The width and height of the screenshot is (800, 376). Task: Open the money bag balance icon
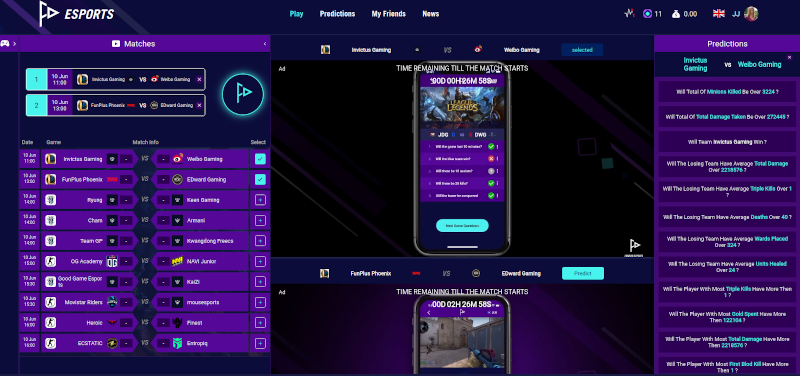click(x=676, y=14)
